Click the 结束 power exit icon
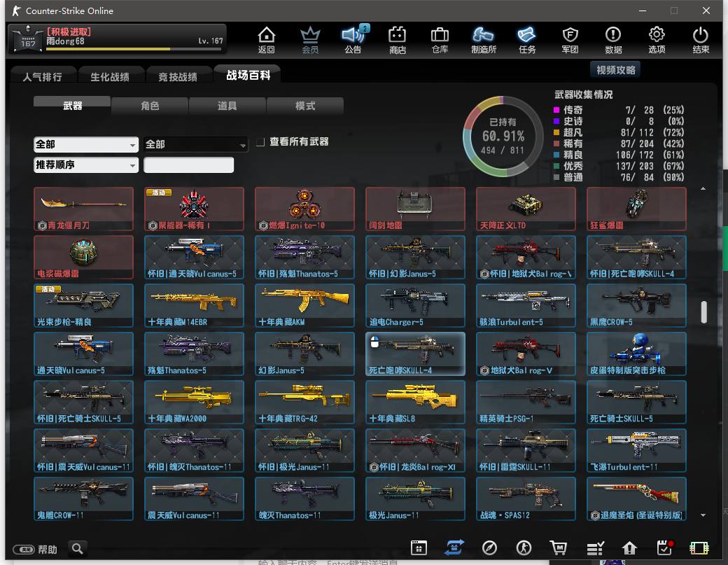The image size is (728, 565). 700,40
